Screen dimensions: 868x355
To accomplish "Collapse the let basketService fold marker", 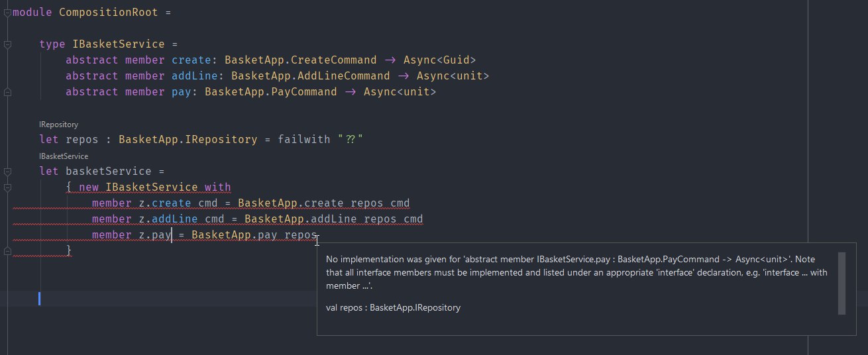I will tap(7, 172).
